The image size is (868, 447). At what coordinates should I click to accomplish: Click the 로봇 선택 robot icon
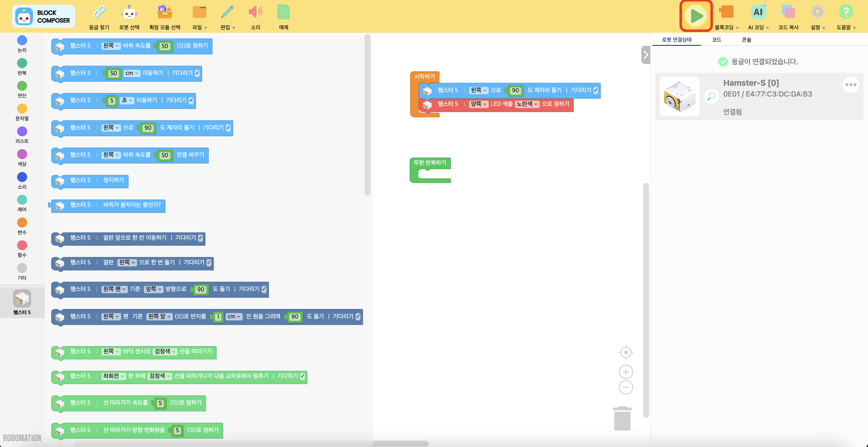pos(129,13)
